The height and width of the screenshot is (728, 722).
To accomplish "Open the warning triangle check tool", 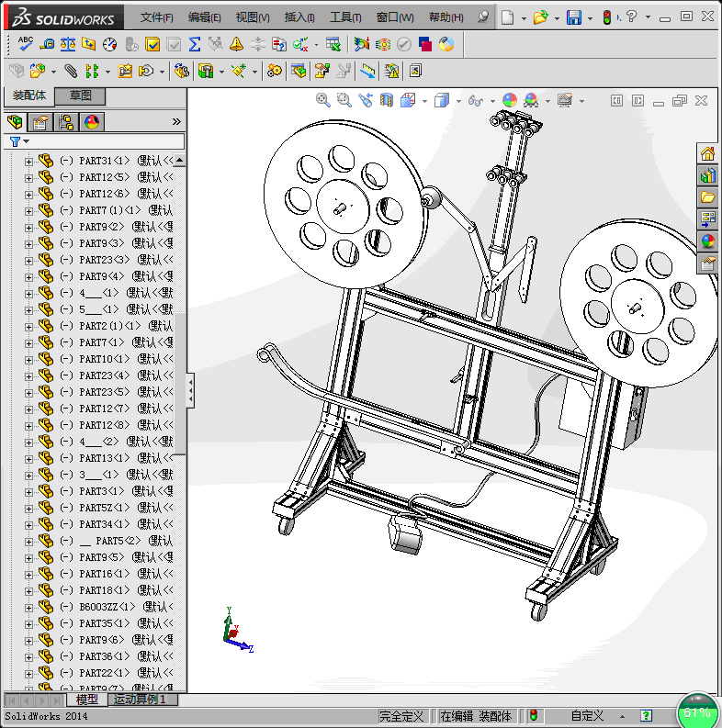I will 236,44.
